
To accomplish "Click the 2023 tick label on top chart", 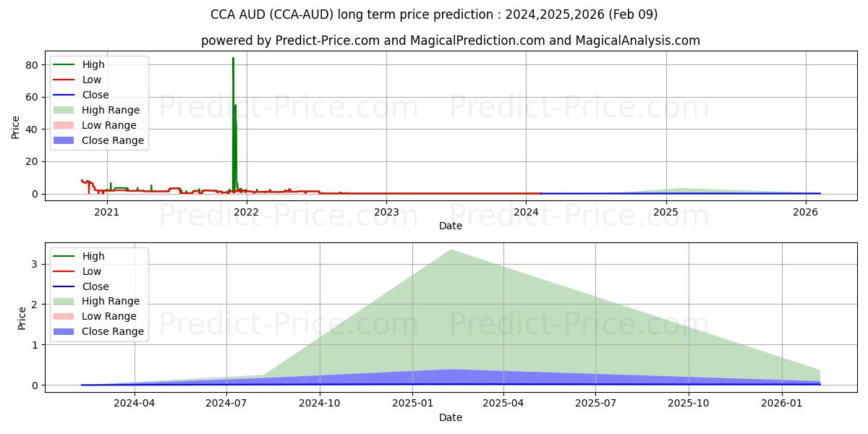I will pos(386,212).
